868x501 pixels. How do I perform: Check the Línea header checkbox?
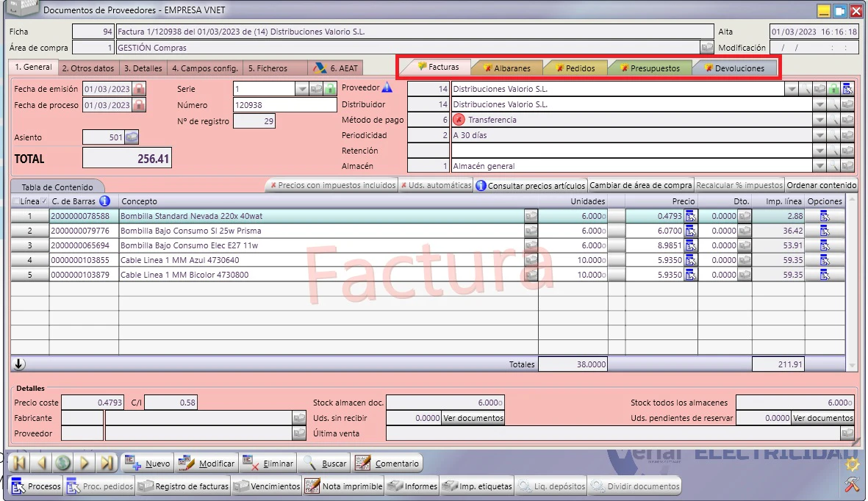[x=16, y=201]
